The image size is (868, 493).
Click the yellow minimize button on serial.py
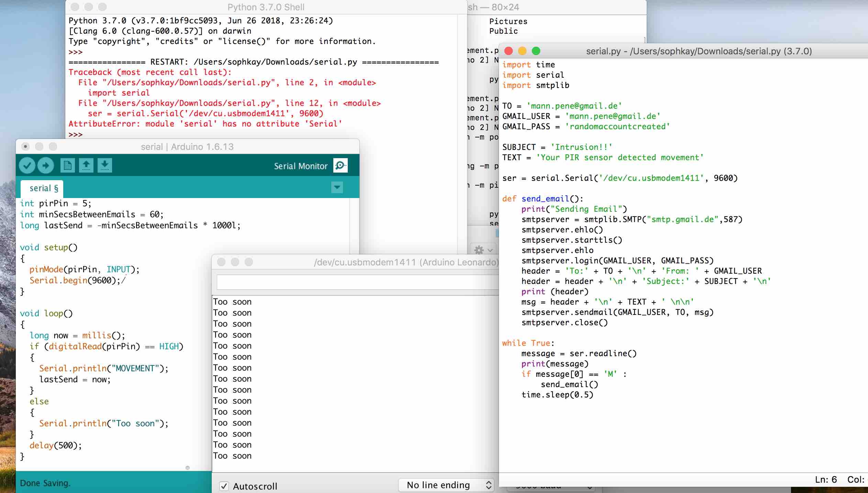[x=522, y=51]
